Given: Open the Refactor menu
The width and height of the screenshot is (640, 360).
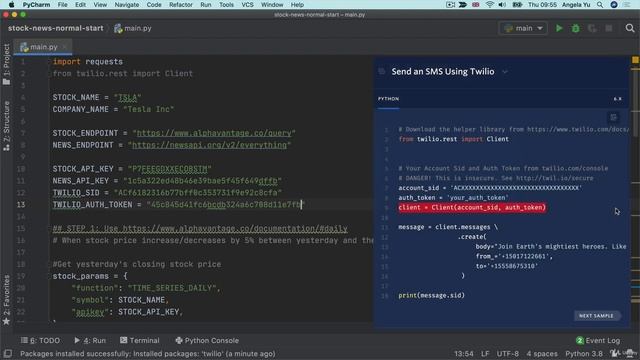Looking at the screenshot, I should tap(181, 4).
